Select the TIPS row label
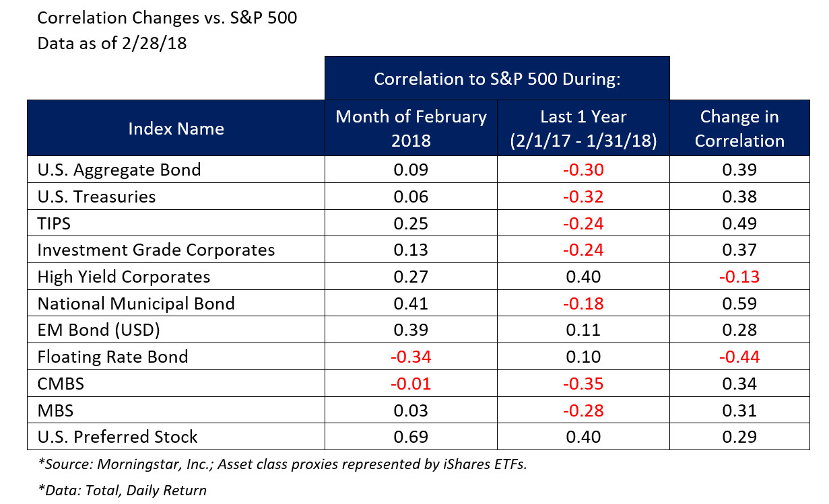The width and height of the screenshot is (829, 504). point(54,223)
